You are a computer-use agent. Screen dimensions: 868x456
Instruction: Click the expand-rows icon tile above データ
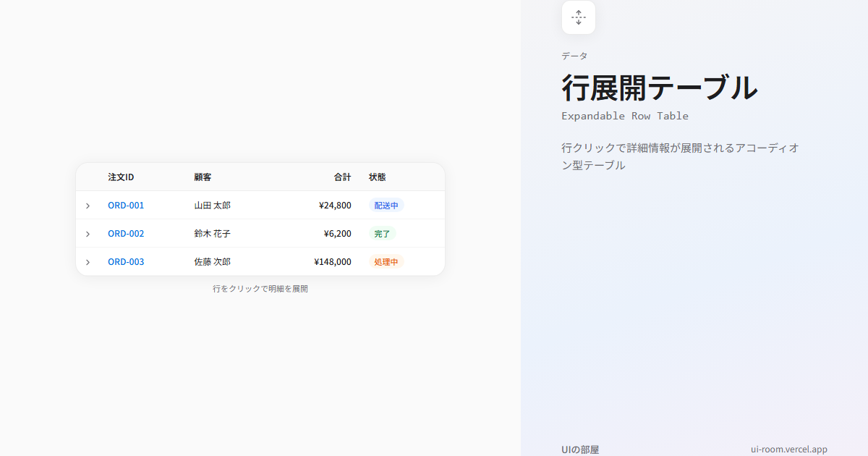pyautogui.click(x=579, y=17)
